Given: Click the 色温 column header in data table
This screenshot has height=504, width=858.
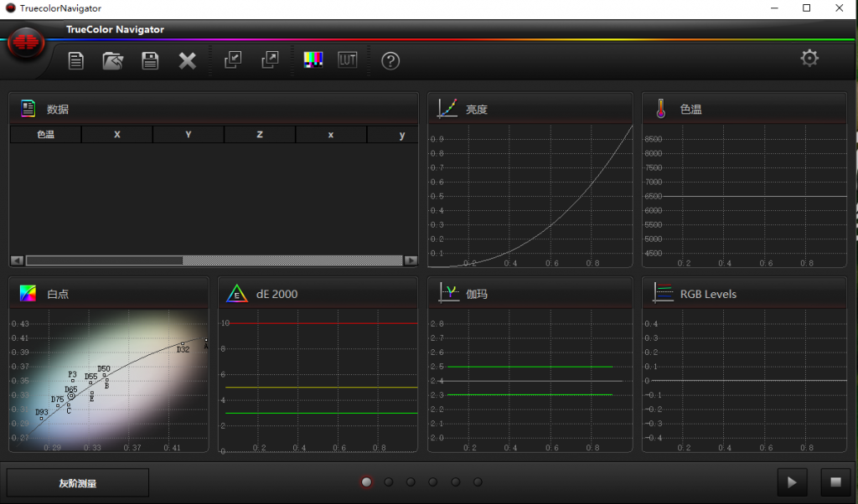Looking at the screenshot, I should [45, 135].
